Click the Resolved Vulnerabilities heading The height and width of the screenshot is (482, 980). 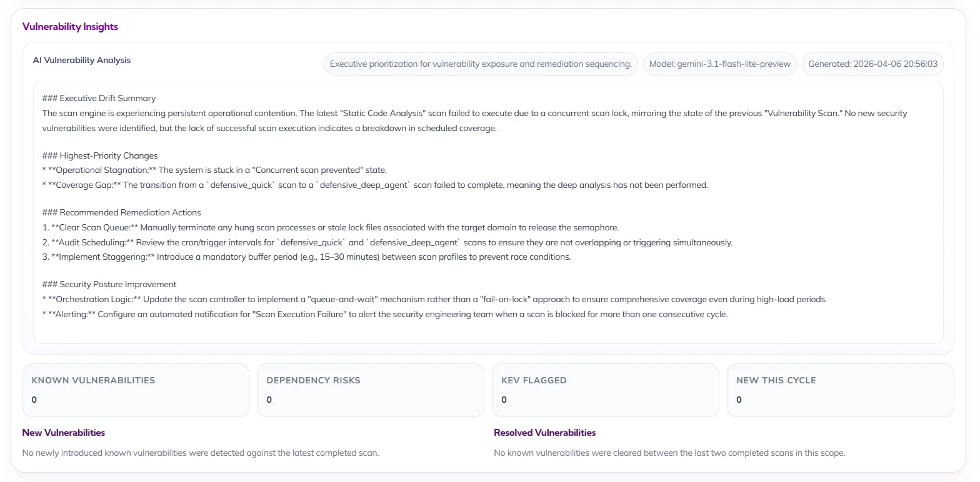click(x=544, y=433)
